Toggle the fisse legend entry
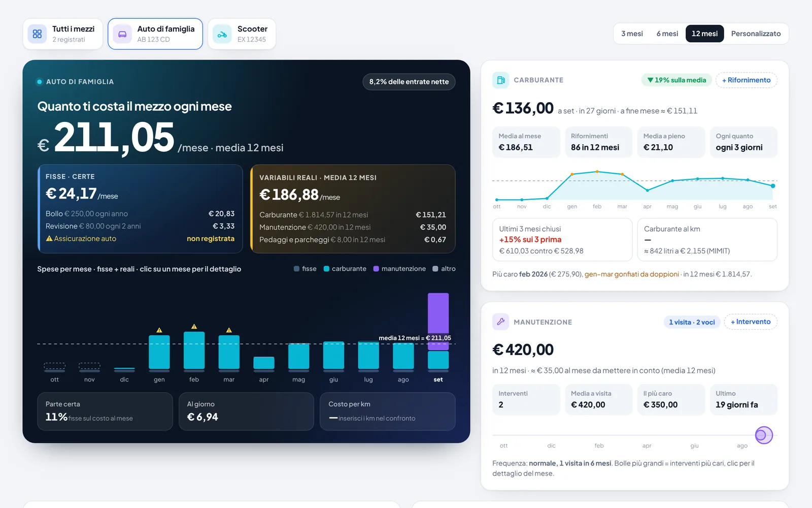This screenshot has width=812, height=508. [305, 269]
